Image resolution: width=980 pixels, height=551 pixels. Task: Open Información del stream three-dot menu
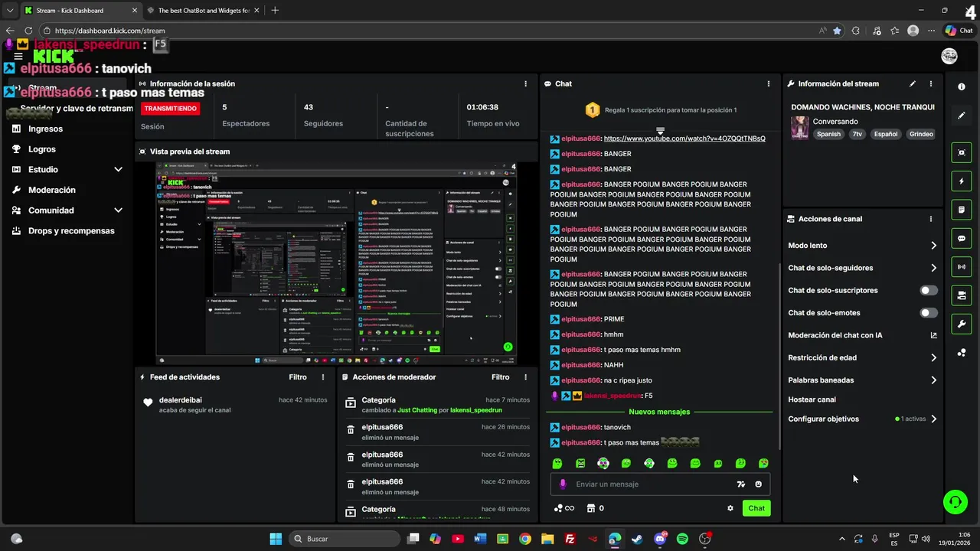pyautogui.click(x=931, y=84)
